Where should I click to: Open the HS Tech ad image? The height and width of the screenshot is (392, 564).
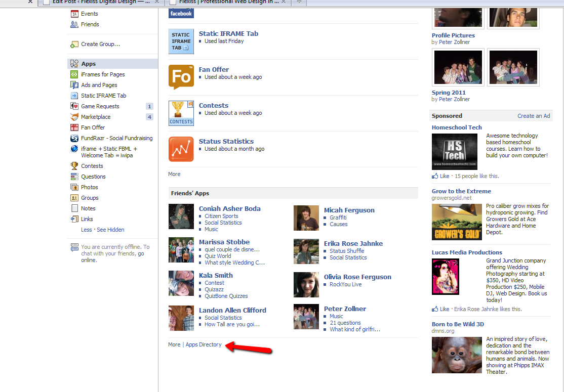click(455, 152)
